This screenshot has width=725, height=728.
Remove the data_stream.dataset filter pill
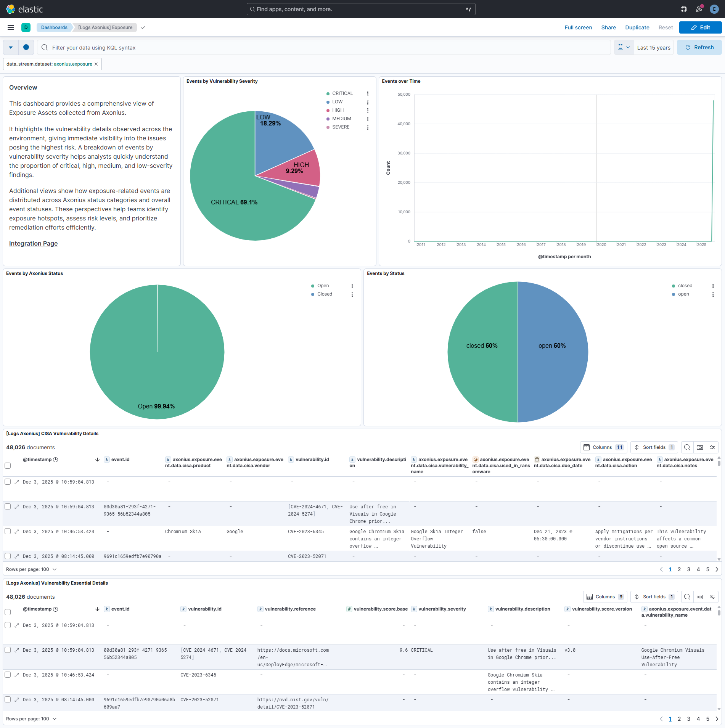click(96, 64)
